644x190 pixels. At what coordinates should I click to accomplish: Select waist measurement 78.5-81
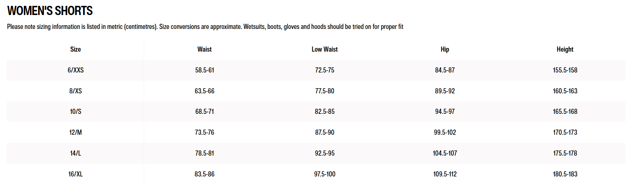(204, 153)
